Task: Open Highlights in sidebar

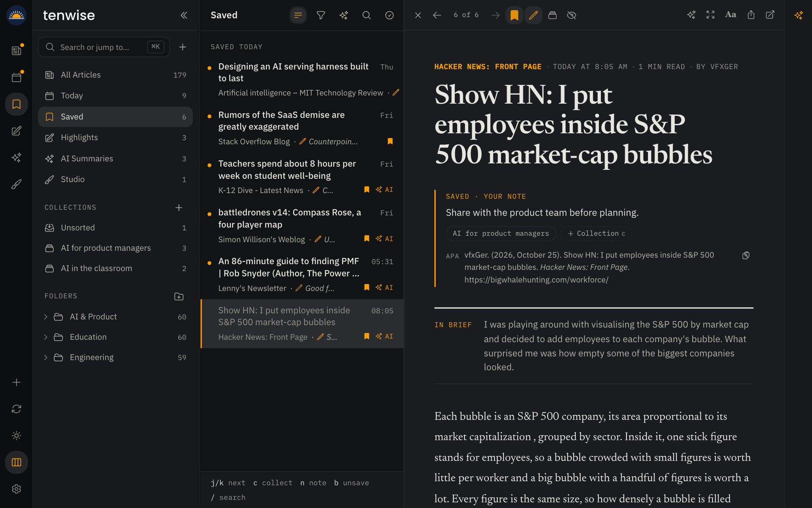Action: coord(115,137)
